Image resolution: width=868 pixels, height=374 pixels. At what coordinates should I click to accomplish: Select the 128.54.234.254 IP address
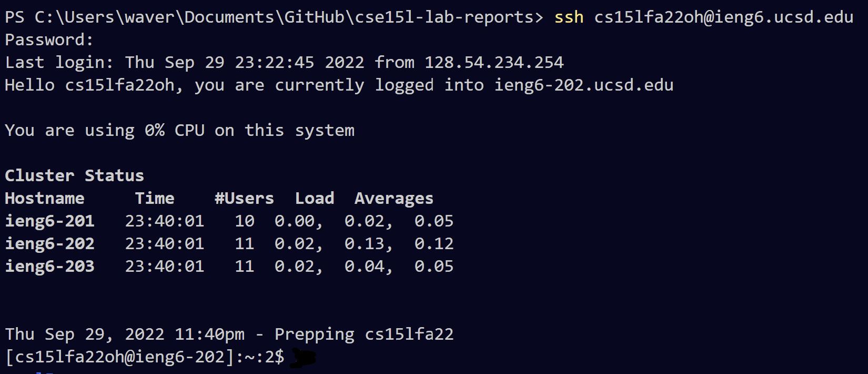tap(494, 63)
